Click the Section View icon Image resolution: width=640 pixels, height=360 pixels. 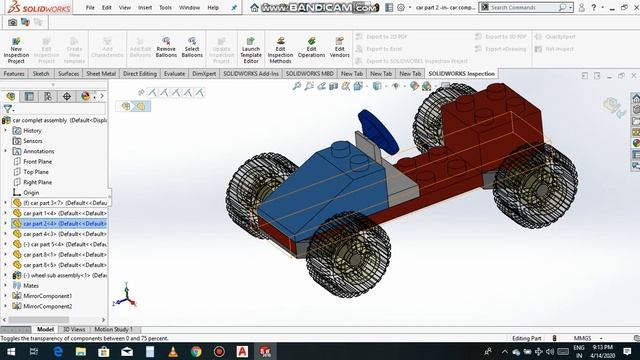click(333, 86)
